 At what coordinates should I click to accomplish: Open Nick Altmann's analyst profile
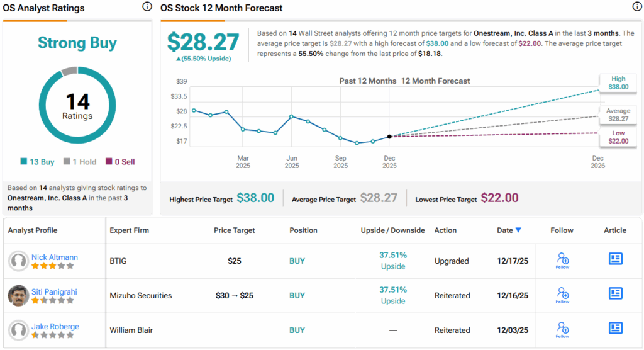click(x=55, y=256)
